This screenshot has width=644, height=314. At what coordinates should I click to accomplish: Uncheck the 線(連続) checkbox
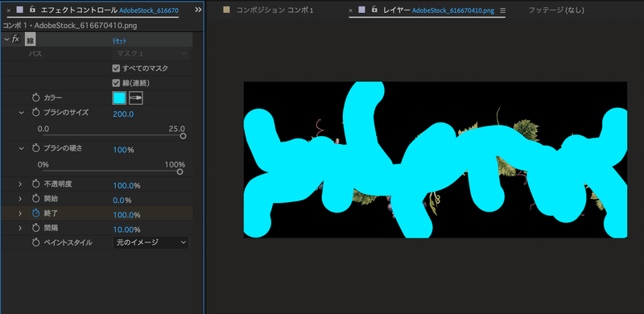116,83
